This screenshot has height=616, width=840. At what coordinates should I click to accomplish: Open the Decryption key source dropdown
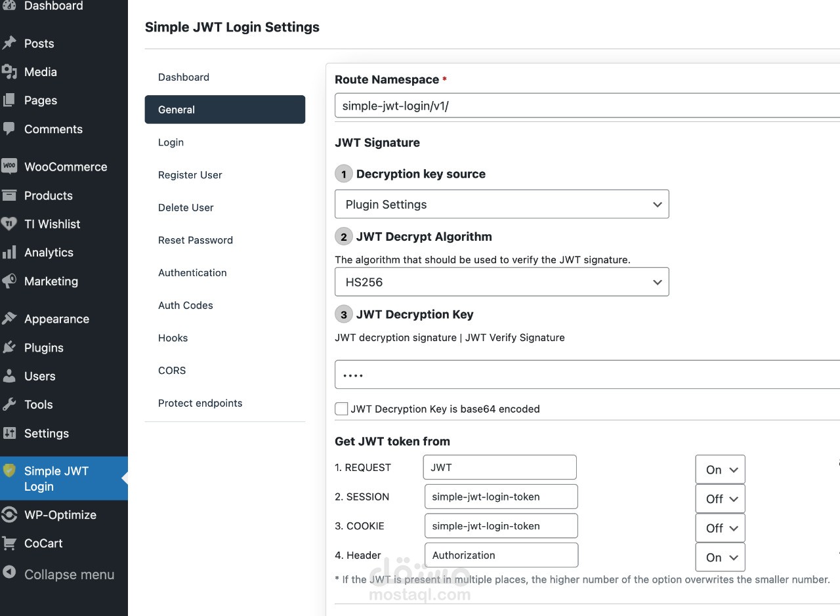(501, 204)
